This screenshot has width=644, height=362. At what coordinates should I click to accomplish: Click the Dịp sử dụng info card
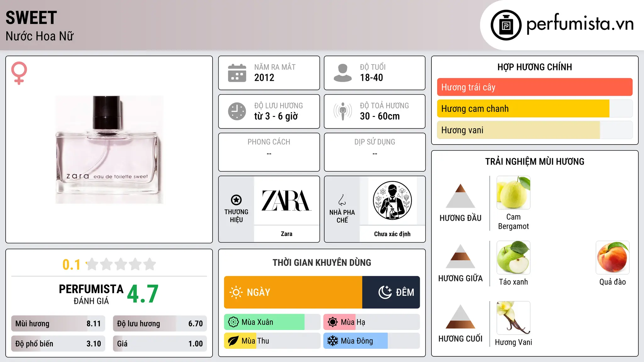[x=375, y=152]
